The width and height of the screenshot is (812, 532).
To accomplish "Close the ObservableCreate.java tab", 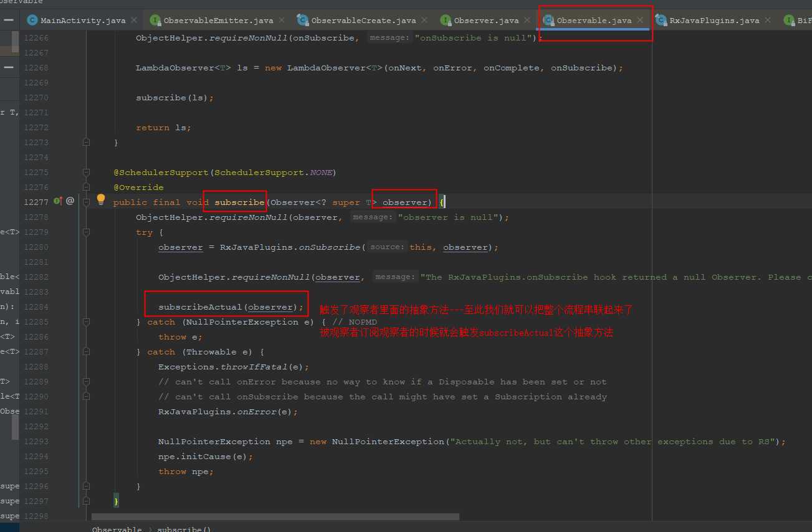I will click(425, 21).
